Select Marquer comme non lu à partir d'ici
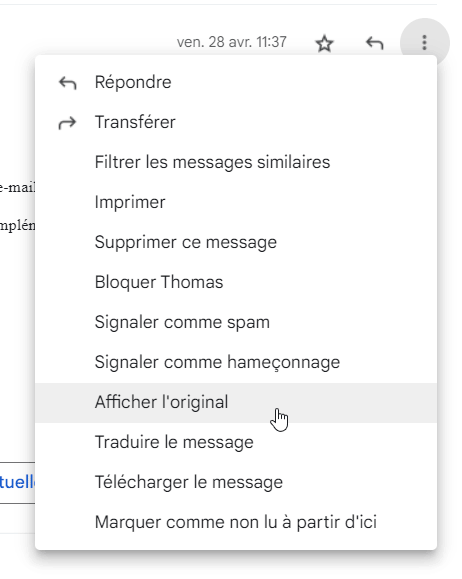462x579 pixels. (x=236, y=523)
